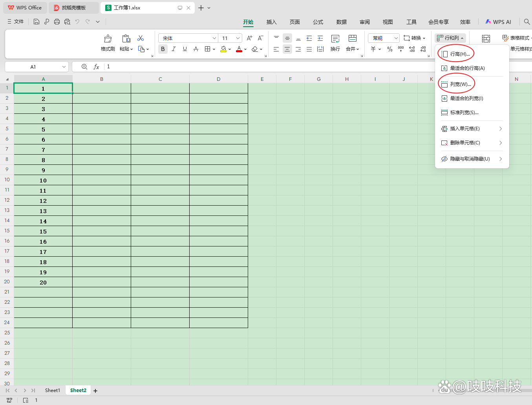The image size is (532, 405).
Task: Click the percent style icon
Action: tap(389, 49)
